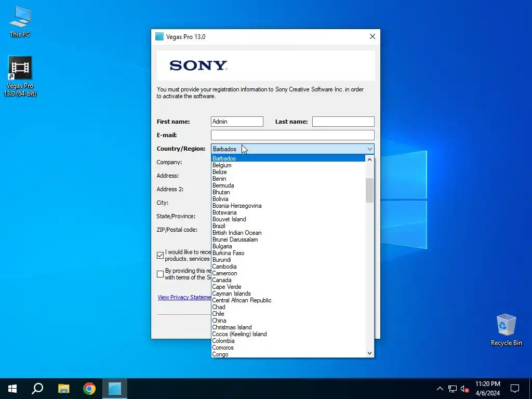Select Burundi in the dropdown
This screenshot has height=399, width=532.
pyautogui.click(x=288, y=260)
